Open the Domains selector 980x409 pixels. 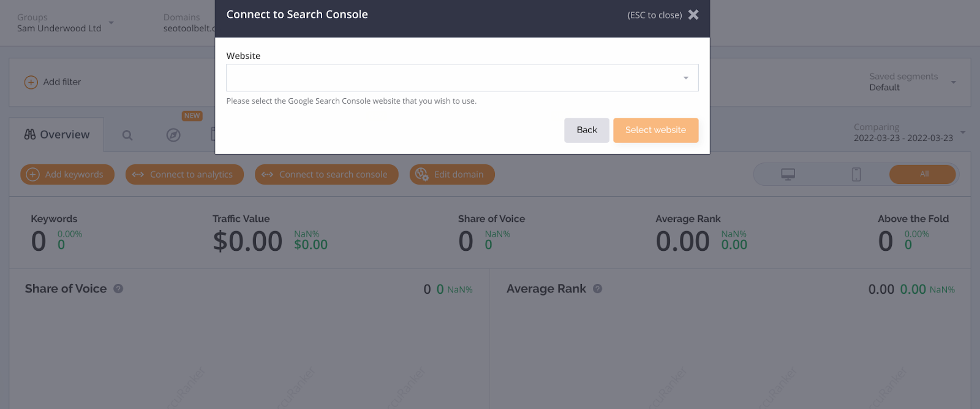point(189,23)
